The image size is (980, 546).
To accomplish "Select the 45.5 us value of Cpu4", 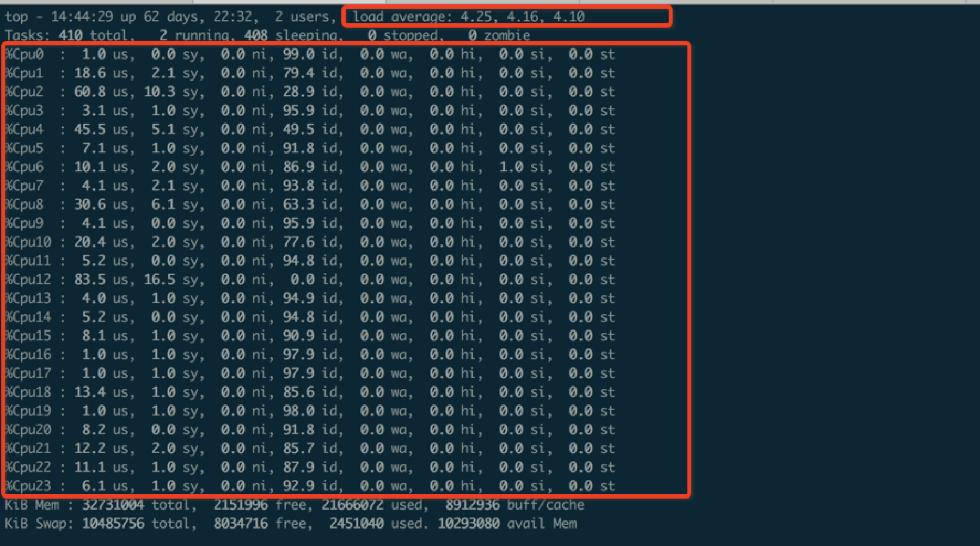I will pyautogui.click(x=90, y=130).
